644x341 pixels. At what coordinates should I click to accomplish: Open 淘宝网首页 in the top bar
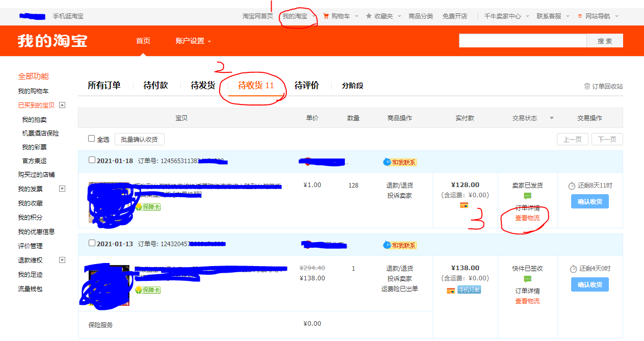[257, 16]
